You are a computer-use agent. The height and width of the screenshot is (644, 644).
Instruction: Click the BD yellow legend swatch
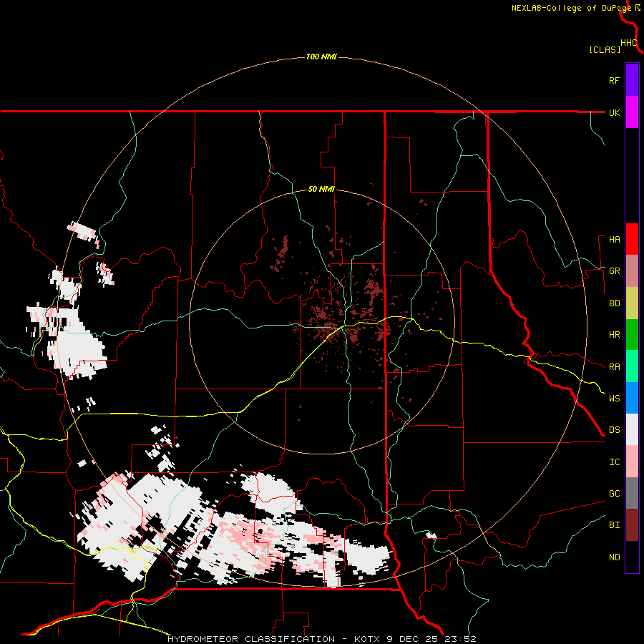click(632, 303)
